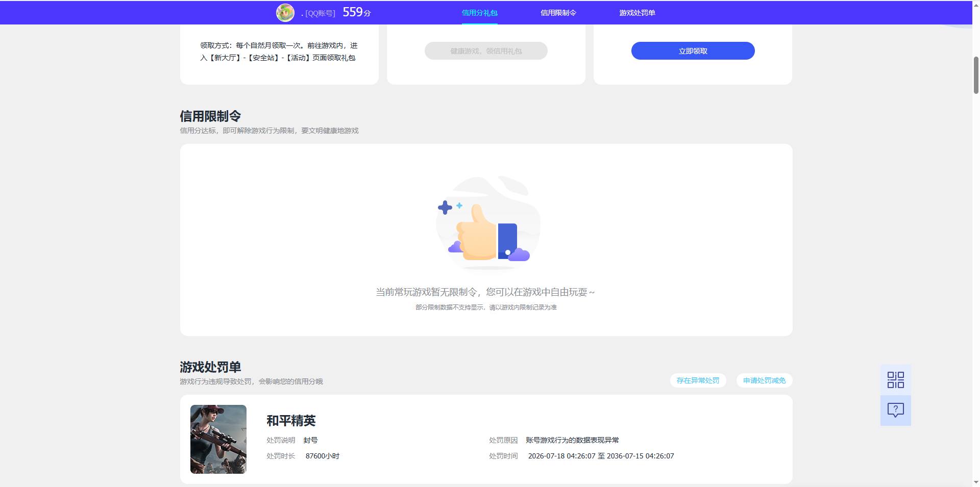Open the help question bubble icon
The image size is (980, 487).
coord(895,411)
